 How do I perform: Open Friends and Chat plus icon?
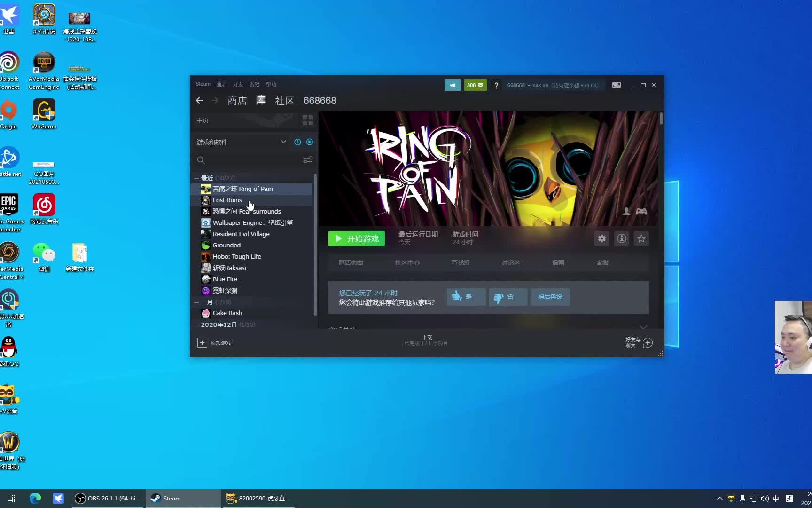648,343
